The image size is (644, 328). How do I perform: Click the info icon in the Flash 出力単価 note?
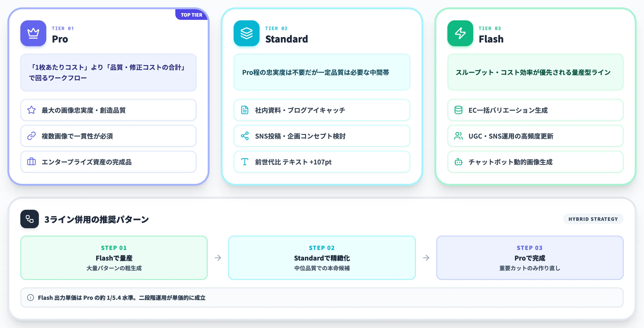click(x=31, y=298)
